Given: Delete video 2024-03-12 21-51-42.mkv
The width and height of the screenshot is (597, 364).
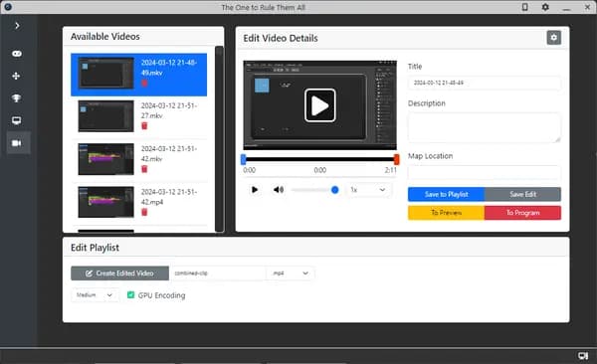Looking at the screenshot, I should pyautogui.click(x=144, y=169).
